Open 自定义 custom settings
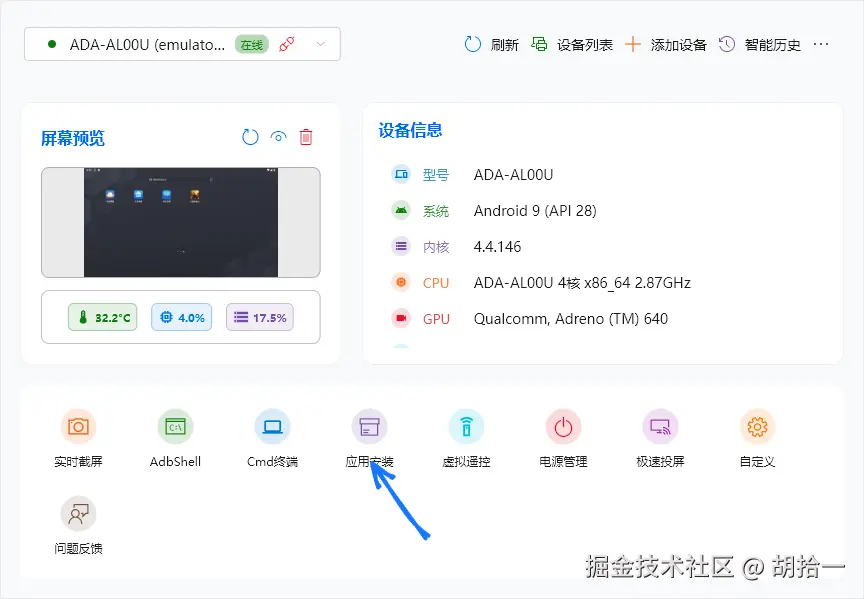Viewport: 864px width, 599px height. [x=757, y=438]
